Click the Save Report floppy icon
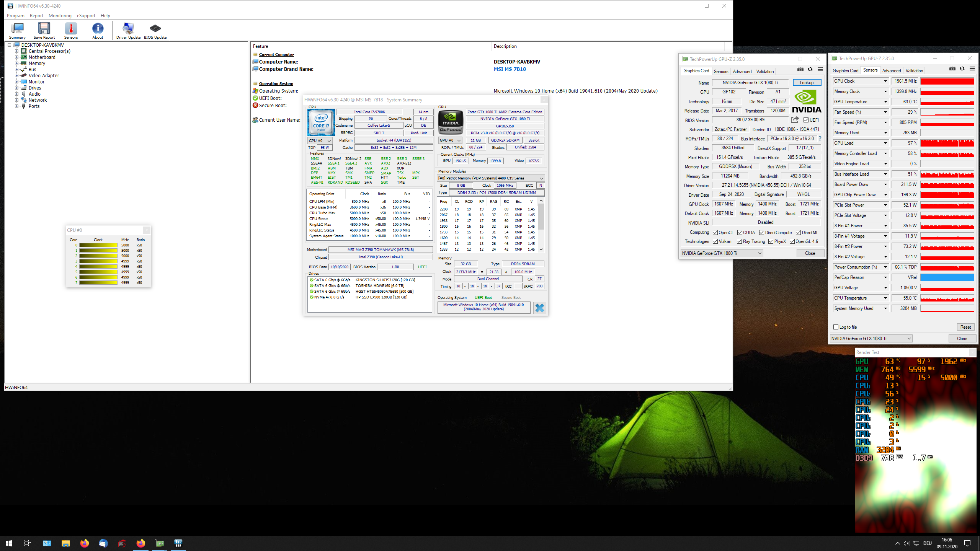Image resolution: width=980 pixels, height=551 pixels. point(44,31)
